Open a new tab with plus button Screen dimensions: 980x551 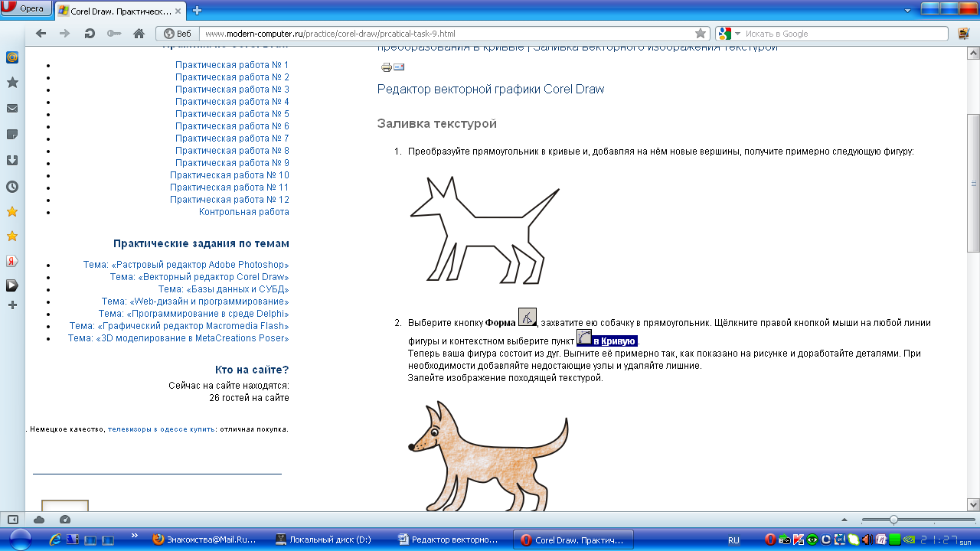tap(198, 11)
